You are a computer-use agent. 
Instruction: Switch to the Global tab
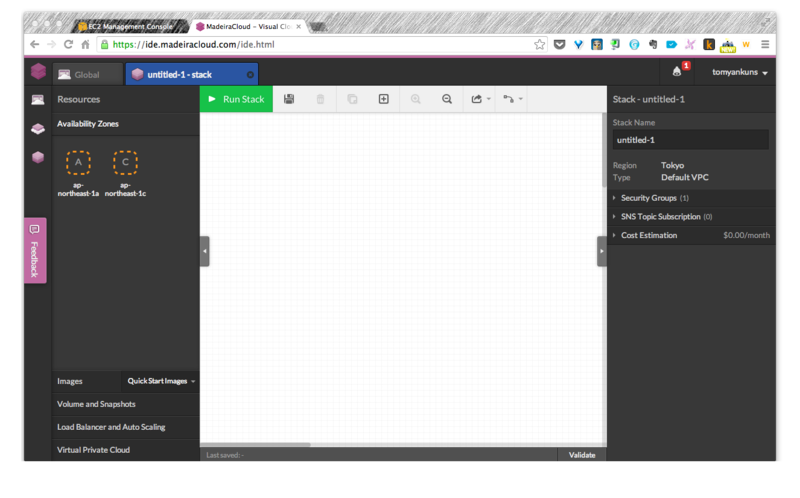tap(87, 74)
